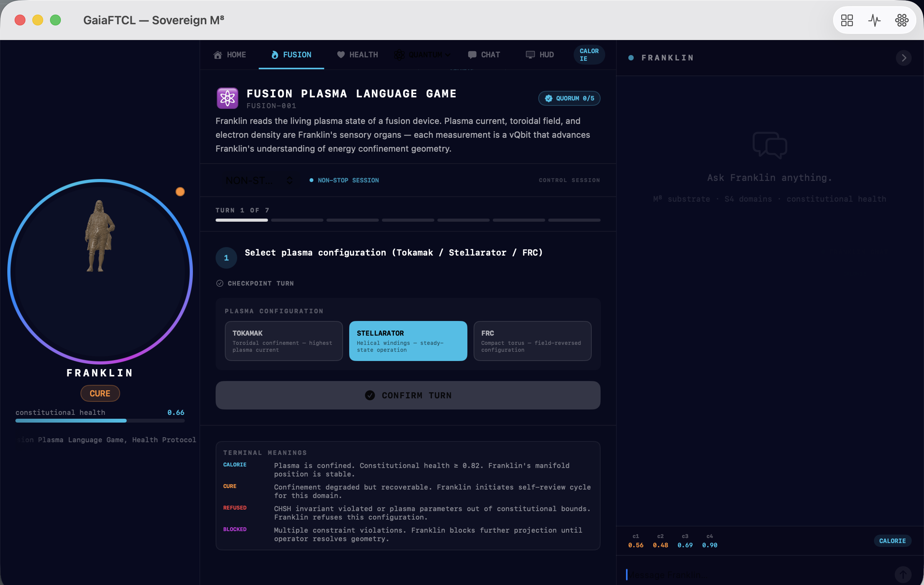Open the NON-ST... session mode dropdown
The height and width of the screenshot is (585, 924).
point(261,180)
